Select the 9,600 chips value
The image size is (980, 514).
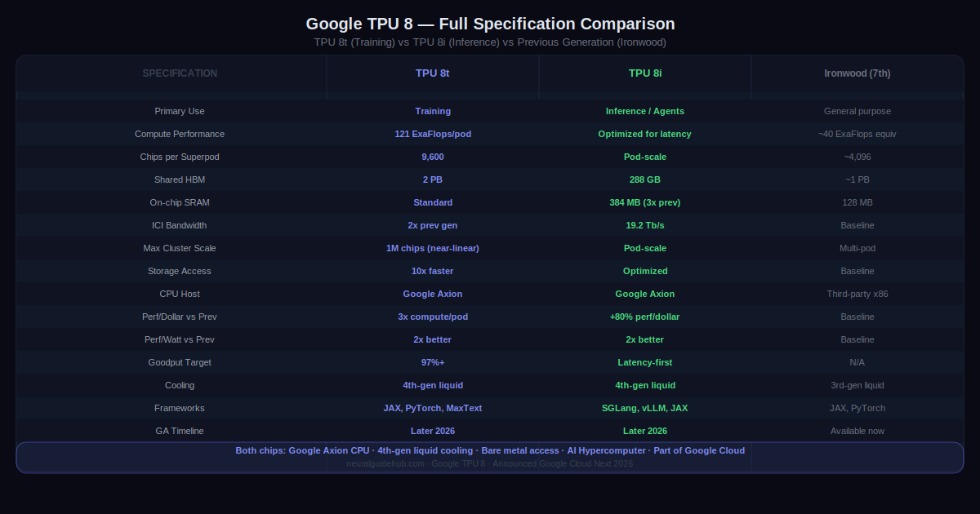pos(432,157)
